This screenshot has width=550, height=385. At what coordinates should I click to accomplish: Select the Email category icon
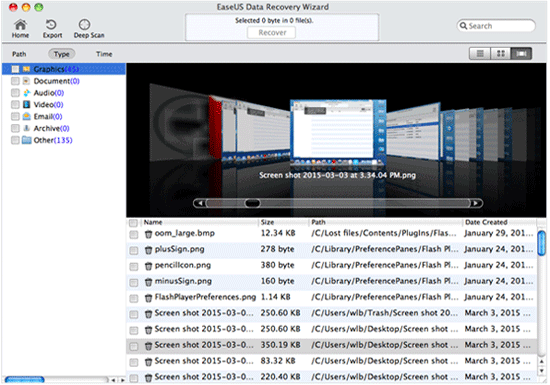tap(26, 116)
